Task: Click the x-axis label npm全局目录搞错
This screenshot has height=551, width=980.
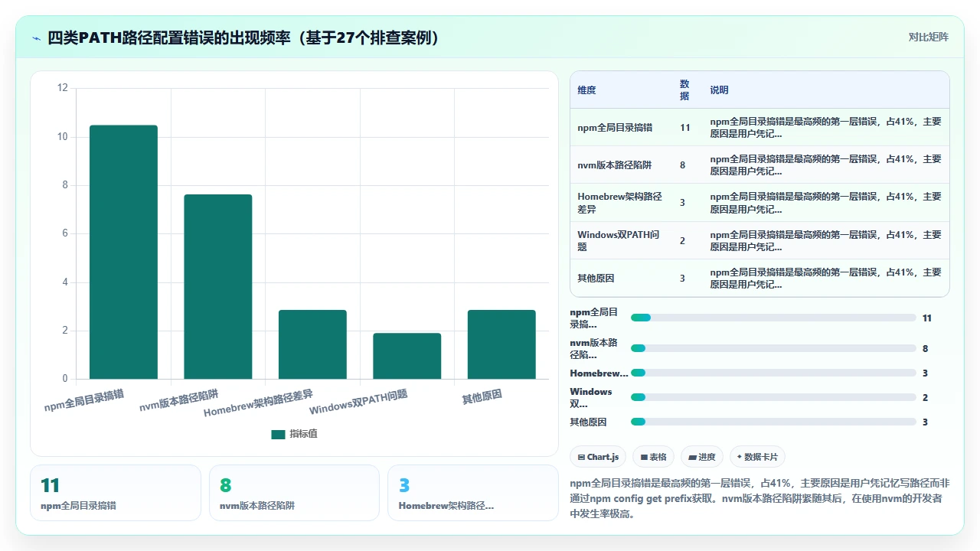Action: [x=84, y=400]
